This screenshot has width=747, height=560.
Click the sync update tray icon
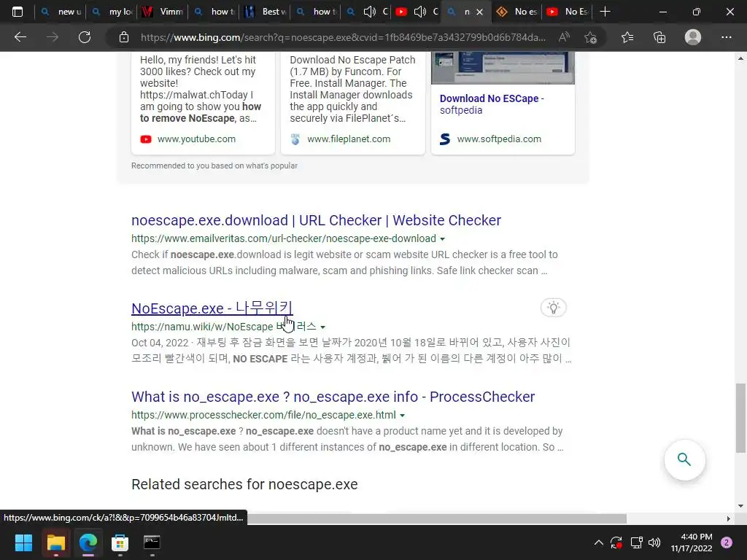616,542
